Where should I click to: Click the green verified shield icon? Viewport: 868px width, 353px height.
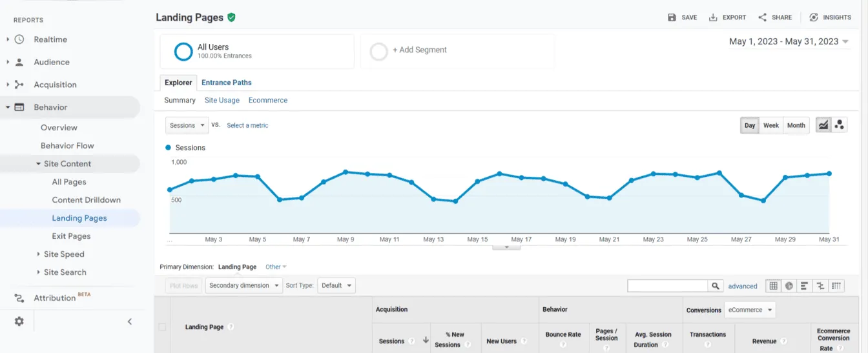pos(231,17)
